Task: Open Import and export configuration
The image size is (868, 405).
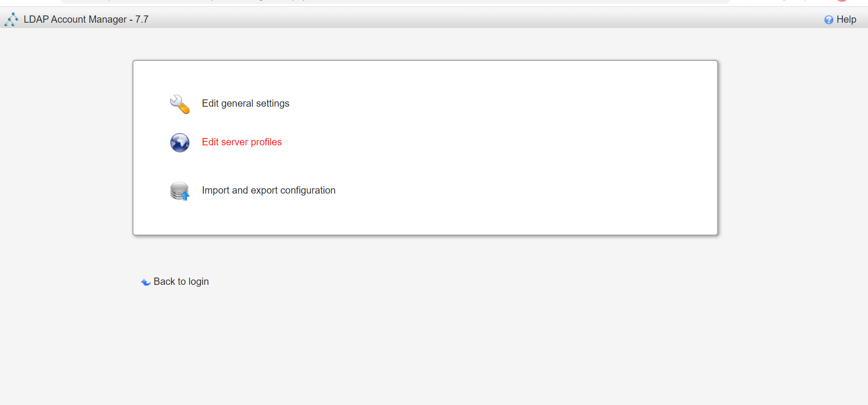Action: pos(269,190)
